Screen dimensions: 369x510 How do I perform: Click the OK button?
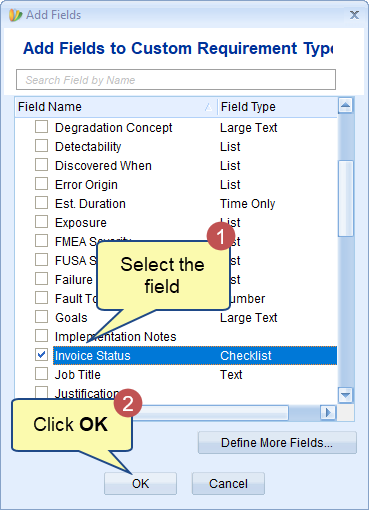point(140,483)
